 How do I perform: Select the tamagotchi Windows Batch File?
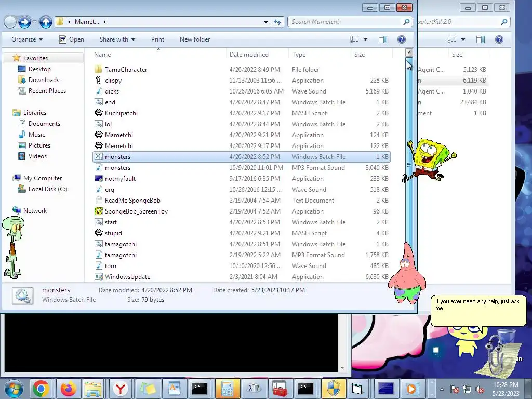pyautogui.click(x=241, y=244)
